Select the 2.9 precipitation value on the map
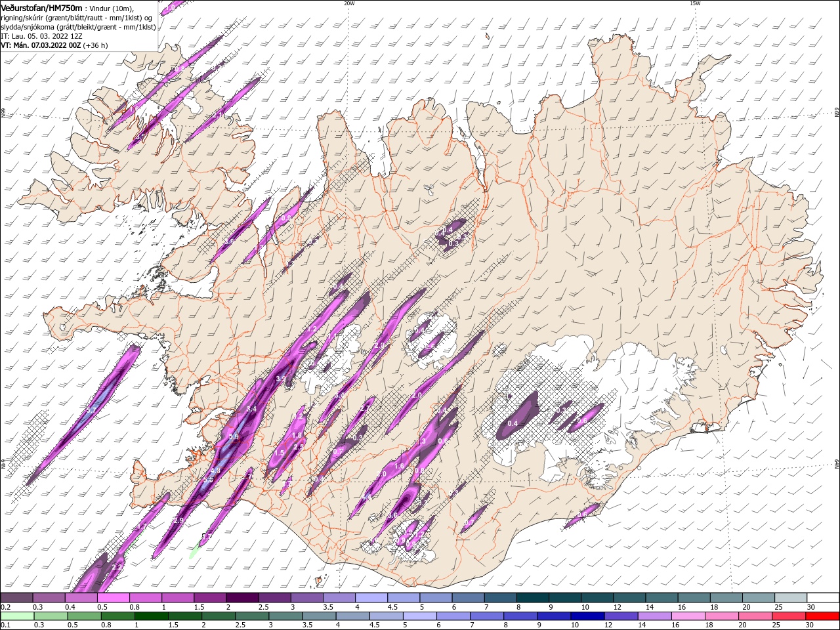 click(x=178, y=520)
